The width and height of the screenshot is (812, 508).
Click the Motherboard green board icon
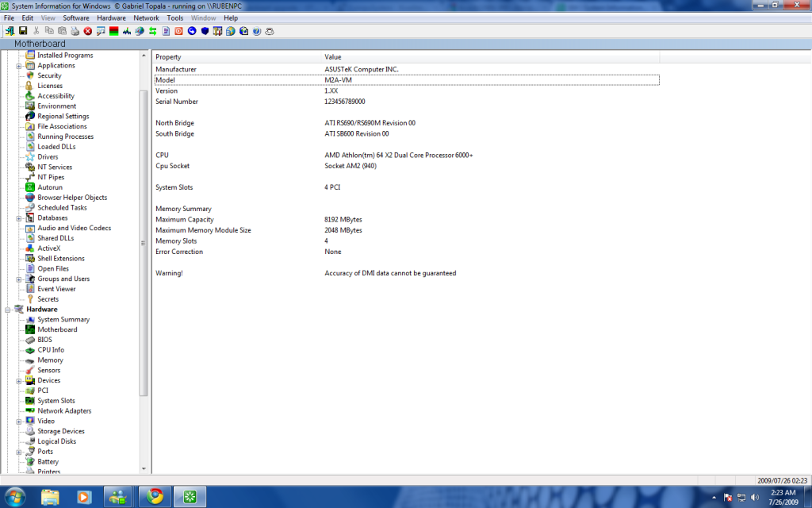coord(30,329)
